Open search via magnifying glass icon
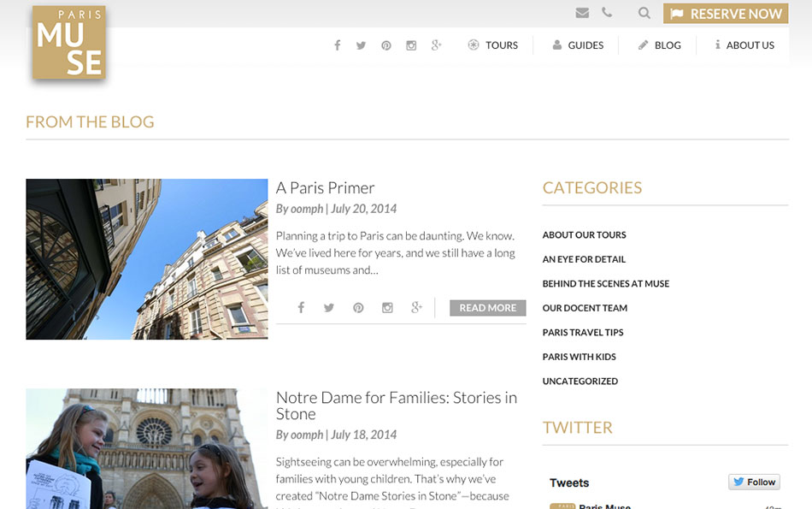This screenshot has width=812, height=509. pos(644,13)
